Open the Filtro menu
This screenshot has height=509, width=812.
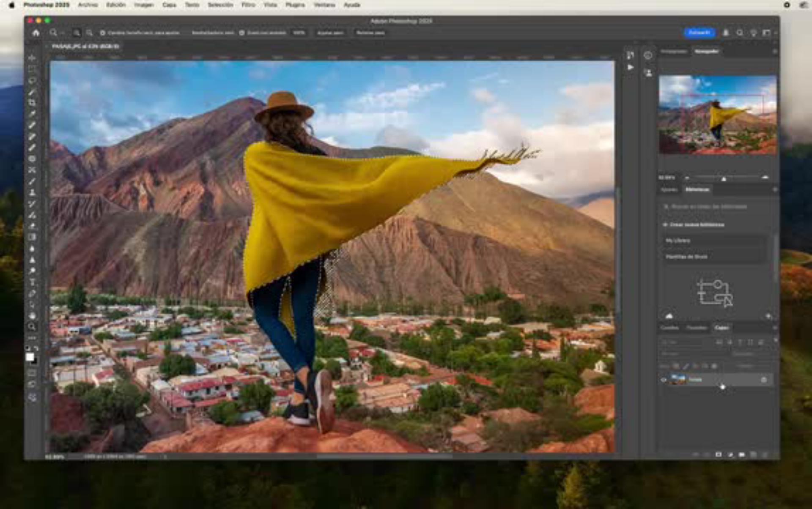[x=248, y=5]
